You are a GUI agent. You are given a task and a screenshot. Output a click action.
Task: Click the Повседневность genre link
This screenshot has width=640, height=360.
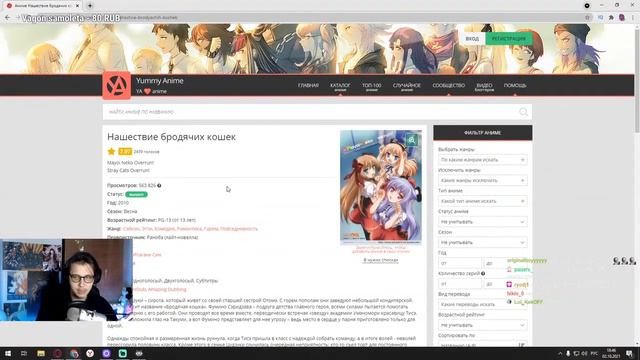coord(239,229)
